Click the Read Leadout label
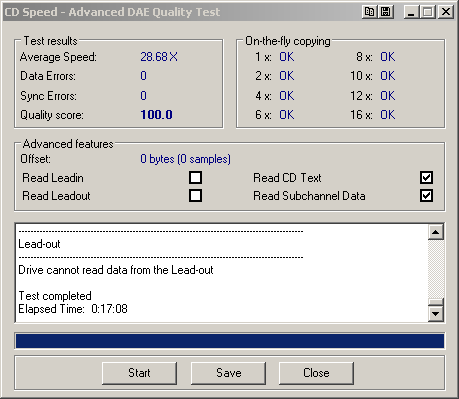 click(x=56, y=196)
